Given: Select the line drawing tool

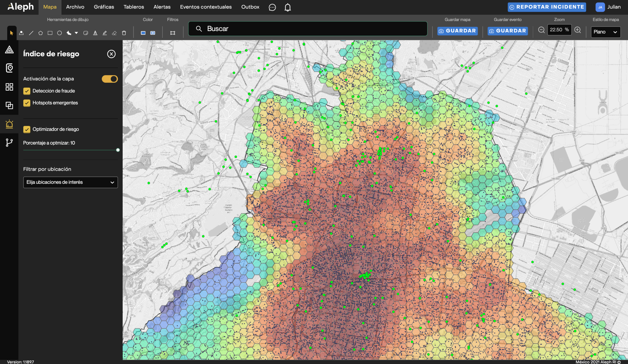Looking at the screenshot, I should pyautogui.click(x=31, y=33).
